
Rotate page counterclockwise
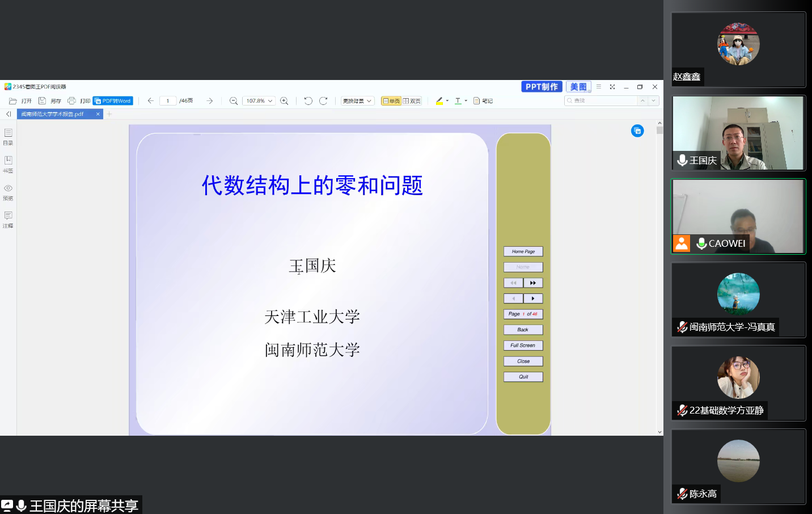coord(308,101)
